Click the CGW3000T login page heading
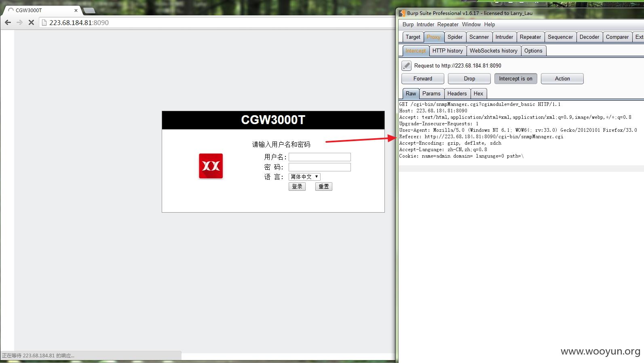Image resolution: width=644 pixels, height=363 pixels. (x=273, y=120)
